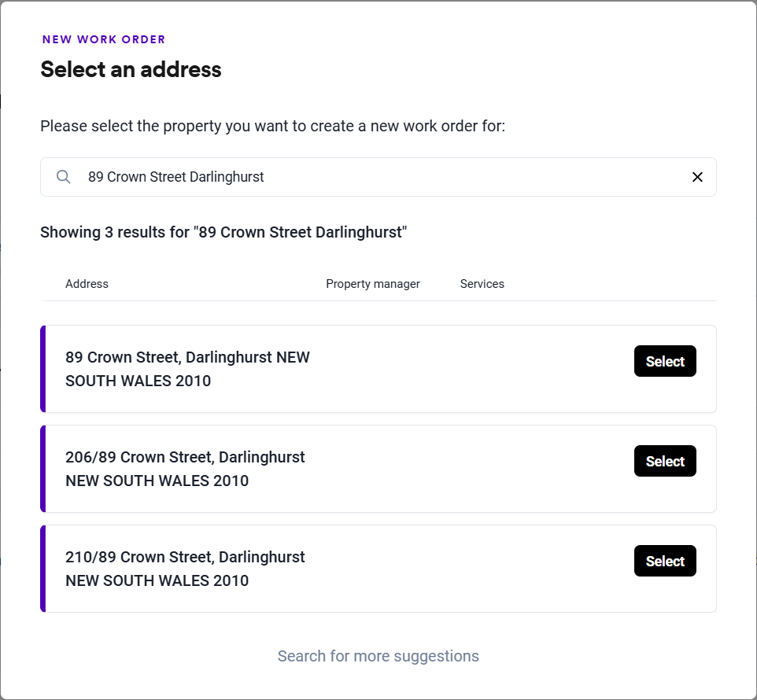
Task: Click the Address column header
Action: [87, 284]
